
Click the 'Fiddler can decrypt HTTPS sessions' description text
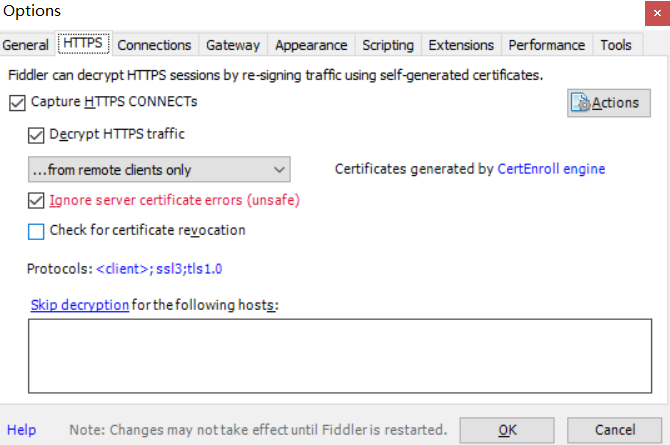pyautogui.click(x=275, y=75)
